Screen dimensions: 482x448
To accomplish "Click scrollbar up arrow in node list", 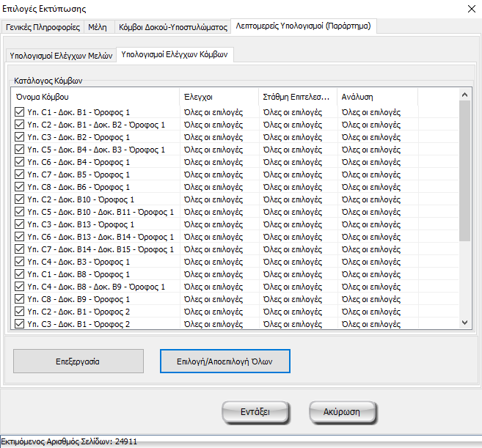I will click(x=464, y=95).
